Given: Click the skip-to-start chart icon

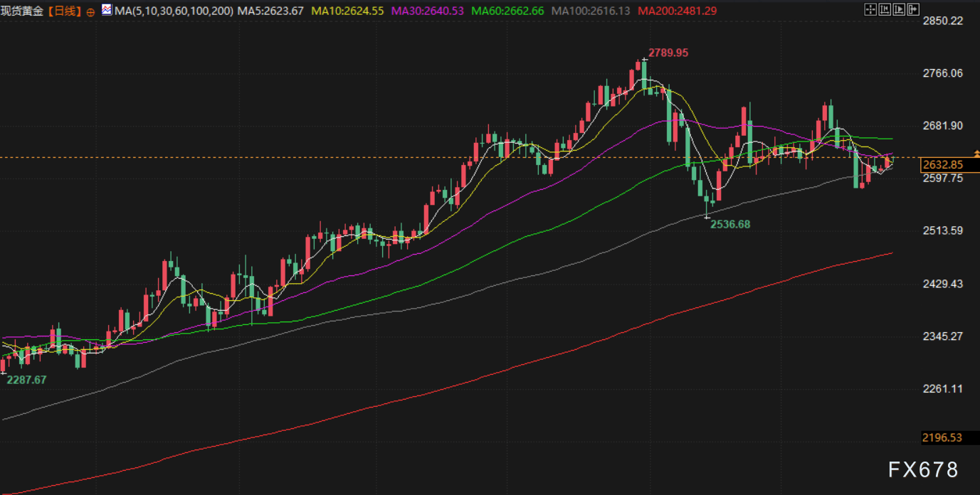Looking at the screenshot, I should (885, 9).
